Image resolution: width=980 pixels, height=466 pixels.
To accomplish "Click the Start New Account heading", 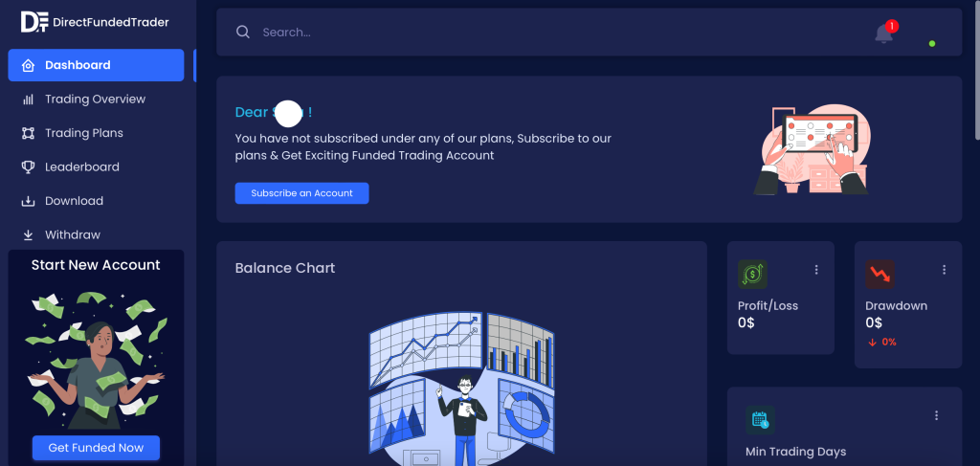I will click(96, 265).
